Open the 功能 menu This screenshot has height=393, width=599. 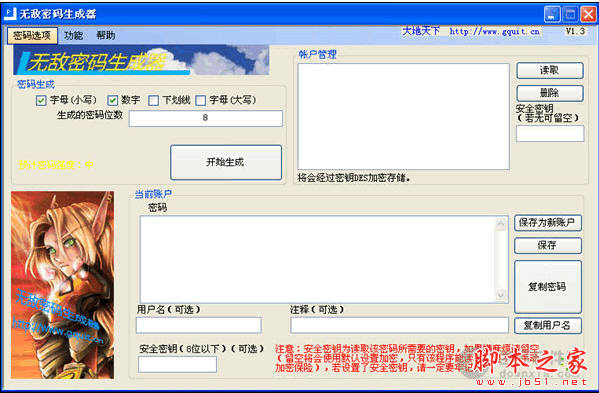(73, 36)
